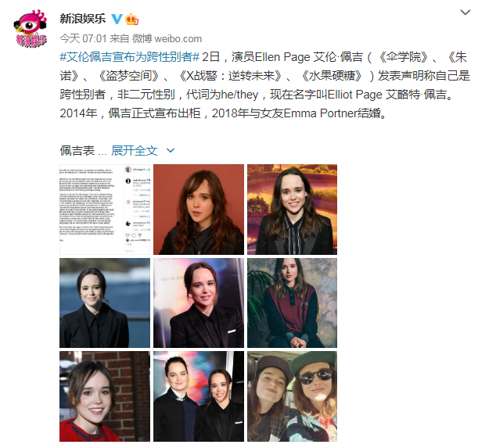The height and width of the screenshot is (448, 478).
Task: Open the #艾伦佩吉宣布为跨性别者# hashtag topic
Action: tap(129, 57)
